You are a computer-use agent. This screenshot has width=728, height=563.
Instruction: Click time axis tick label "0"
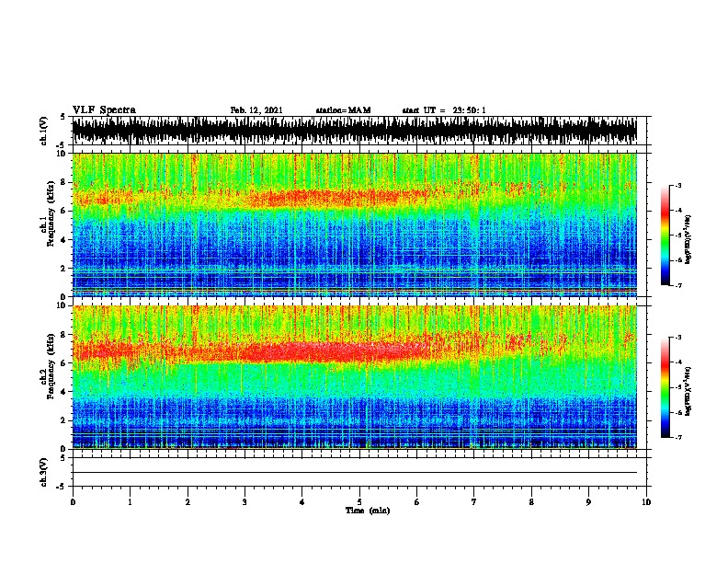(x=73, y=502)
